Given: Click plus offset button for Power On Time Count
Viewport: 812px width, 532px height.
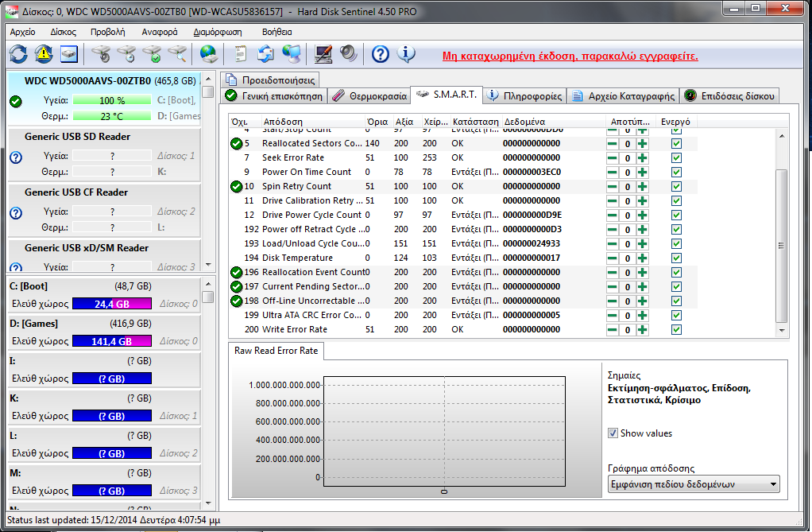Looking at the screenshot, I should 642,172.
